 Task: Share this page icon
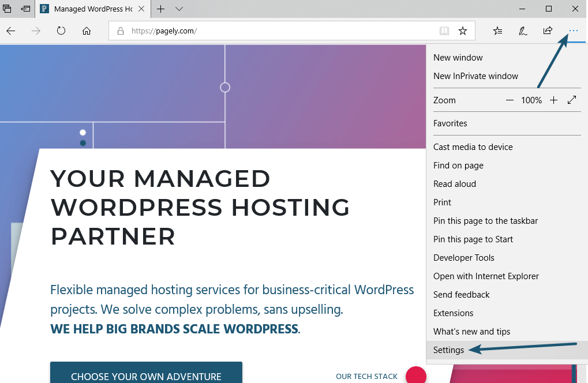pyautogui.click(x=548, y=31)
